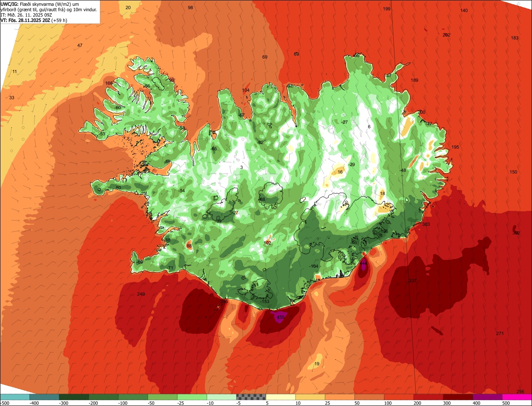This screenshot has width=532, height=406.
Task: Click the map value '47' northwest of Iceland
Action: 80,45
